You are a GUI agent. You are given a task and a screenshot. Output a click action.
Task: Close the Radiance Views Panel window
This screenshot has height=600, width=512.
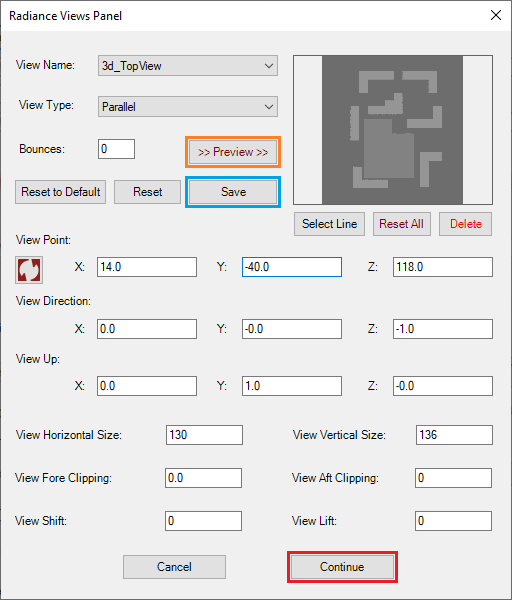tap(496, 15)
